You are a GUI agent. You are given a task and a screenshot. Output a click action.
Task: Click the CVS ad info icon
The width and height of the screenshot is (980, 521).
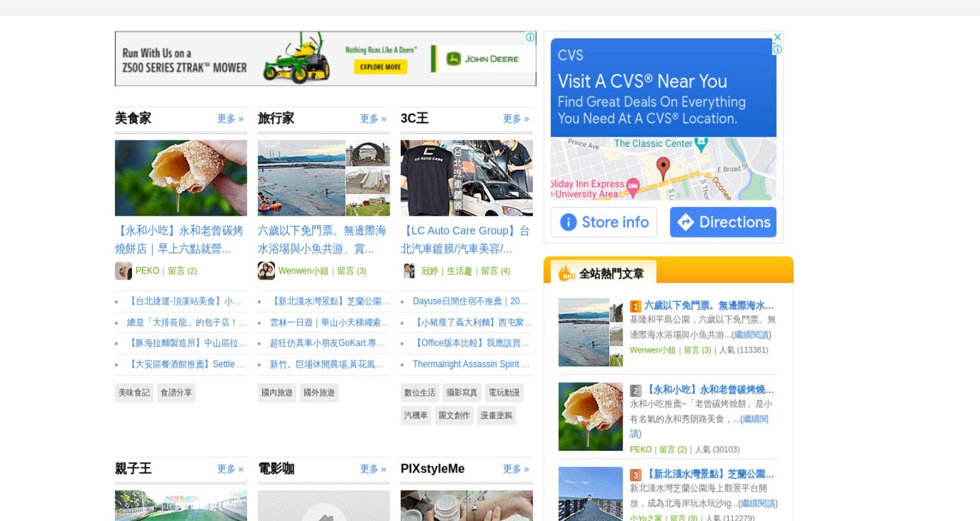777,49
